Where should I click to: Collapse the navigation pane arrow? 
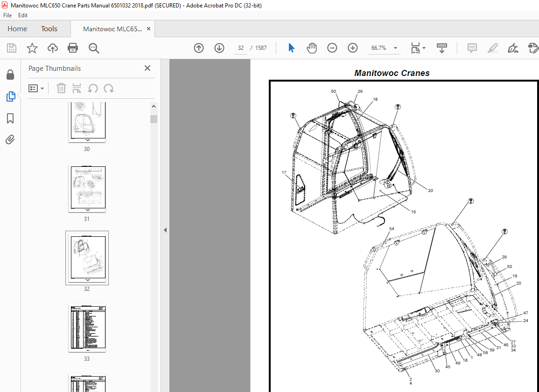coord(165,230)
